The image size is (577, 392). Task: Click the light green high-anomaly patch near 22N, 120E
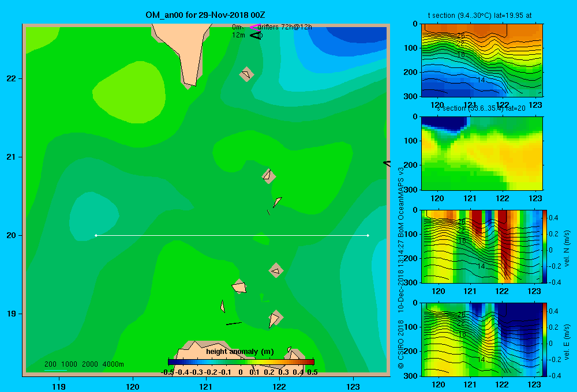[x=129, y=92]
